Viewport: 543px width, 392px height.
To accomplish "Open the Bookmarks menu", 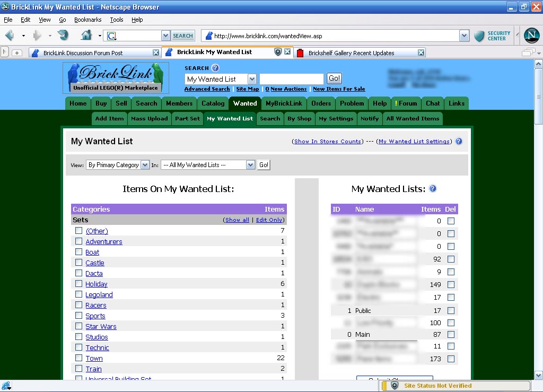I will tap(87, 20).
